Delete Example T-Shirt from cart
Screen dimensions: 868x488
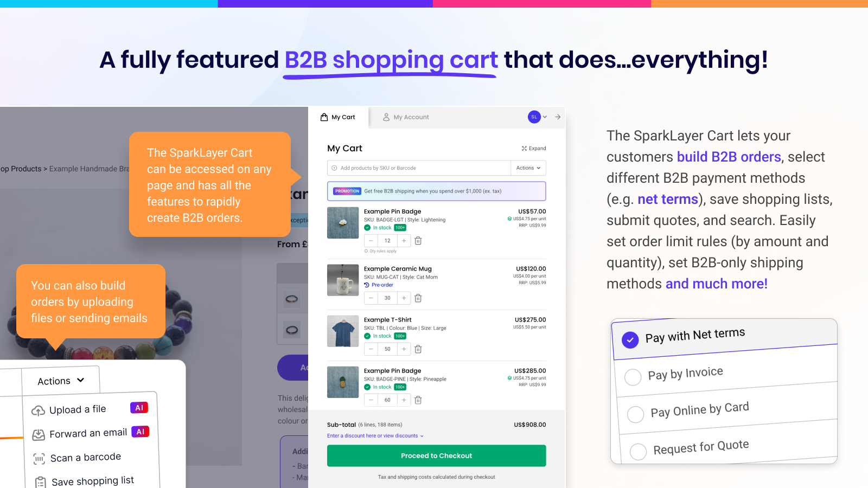pos(418,349)
